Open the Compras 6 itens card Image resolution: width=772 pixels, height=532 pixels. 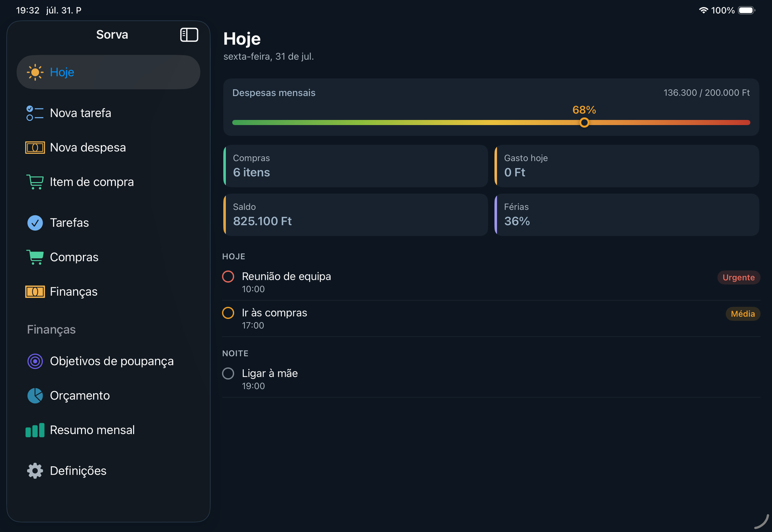coord(356,166)
